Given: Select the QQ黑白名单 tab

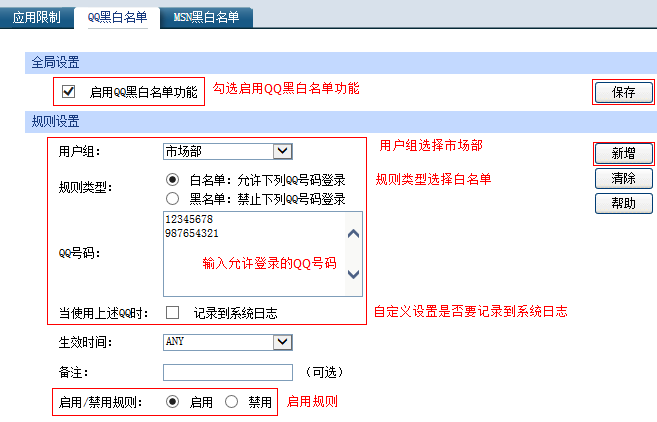Looking at the screenshot, I should 117,17.
